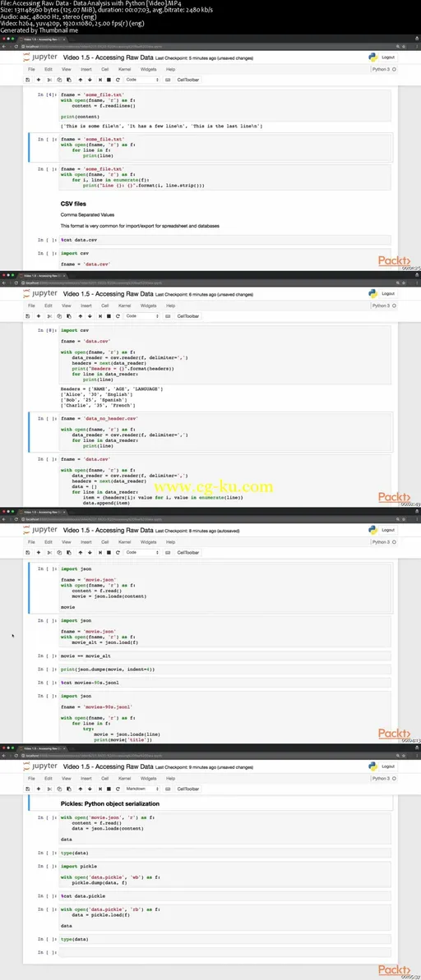Click Python 3 kernel indicator in 8-minutes-ago frame
This screenshot has height=980, width=421.
click(x=381, y=542)
